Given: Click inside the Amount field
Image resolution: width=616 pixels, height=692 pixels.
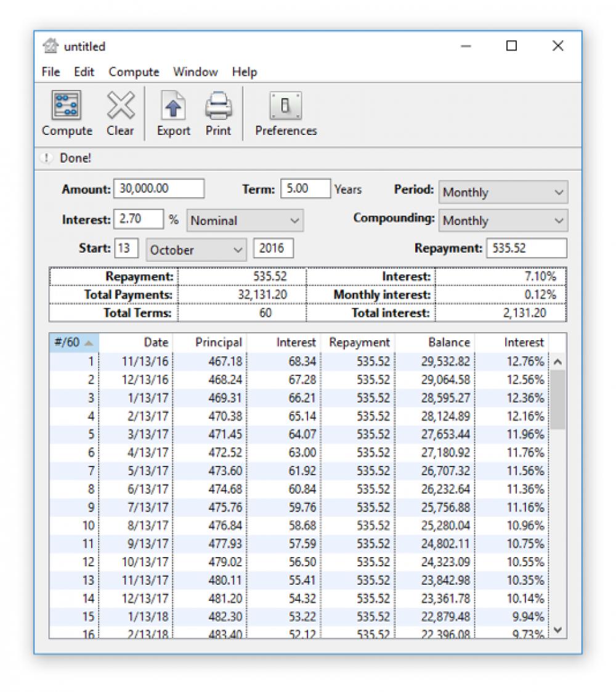Looking at the screenshot, I should pos(159,189).
